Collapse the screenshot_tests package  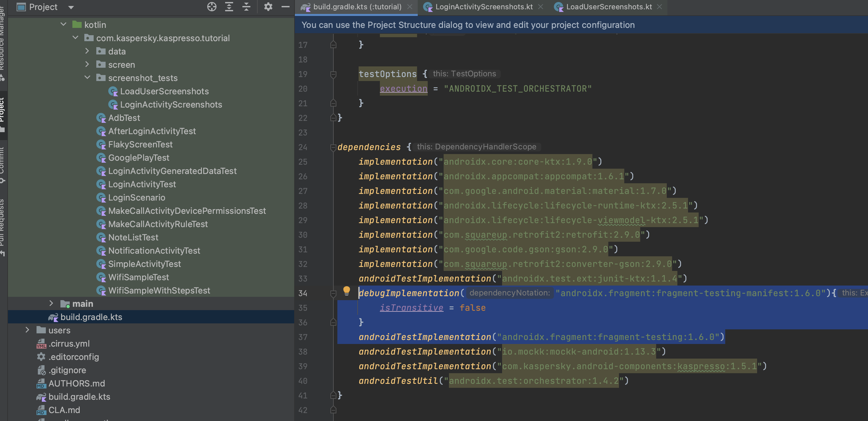[x=87, y=77]
